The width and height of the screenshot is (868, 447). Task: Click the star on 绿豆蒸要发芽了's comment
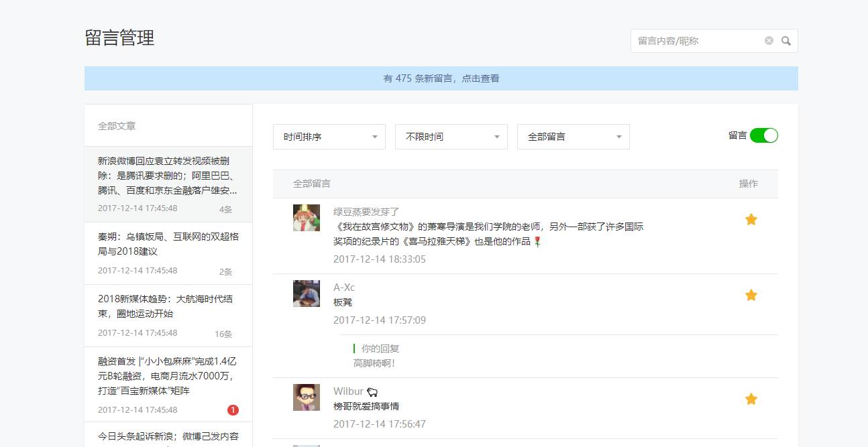pos(751,220)
